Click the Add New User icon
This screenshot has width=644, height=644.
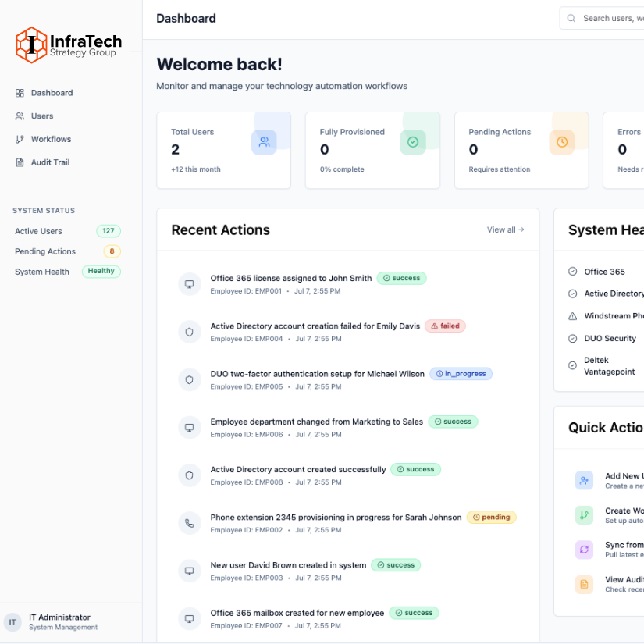click(584, 480)
